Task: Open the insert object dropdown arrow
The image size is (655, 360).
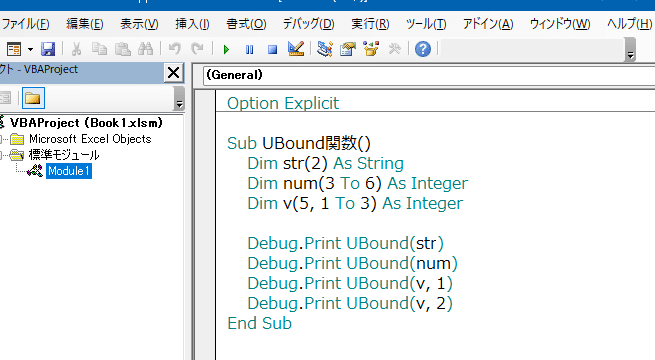Action: pos(30,49)
